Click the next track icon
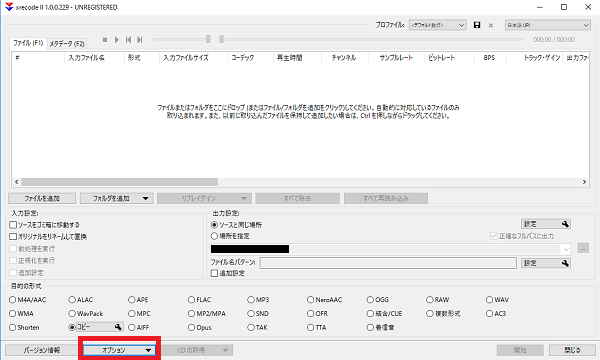Image resolution: width=600 pixels, height=360 pixels. pyautogui.click(x=140, y=40)
